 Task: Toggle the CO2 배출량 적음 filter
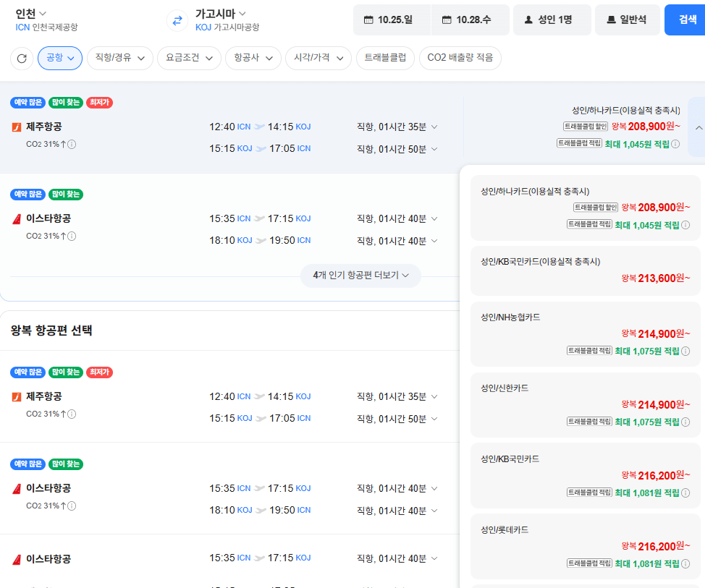[x=460, y=58]
